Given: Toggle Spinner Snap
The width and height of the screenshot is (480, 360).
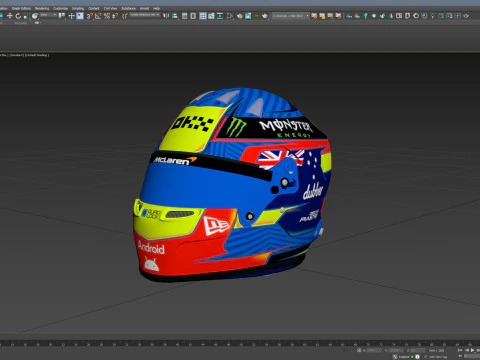Looking at the screenshot, I should (115, 16).
